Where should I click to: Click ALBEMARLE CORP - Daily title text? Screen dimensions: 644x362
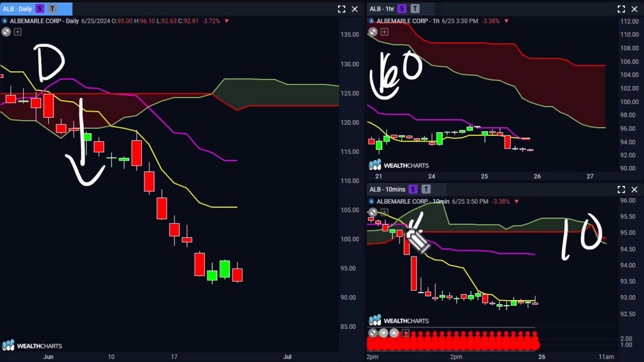click(44, 21)
